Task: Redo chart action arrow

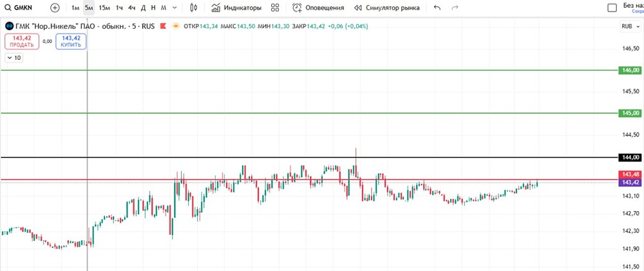Action: (455, 7)
